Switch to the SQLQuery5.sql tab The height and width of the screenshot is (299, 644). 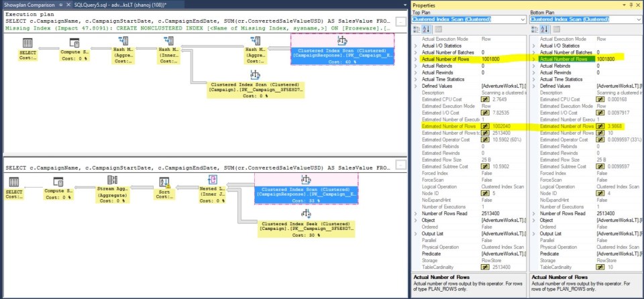tap(104, 5)
